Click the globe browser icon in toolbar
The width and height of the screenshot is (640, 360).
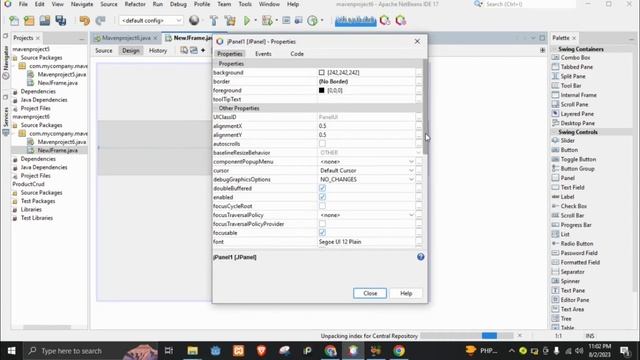click(194, 20)
